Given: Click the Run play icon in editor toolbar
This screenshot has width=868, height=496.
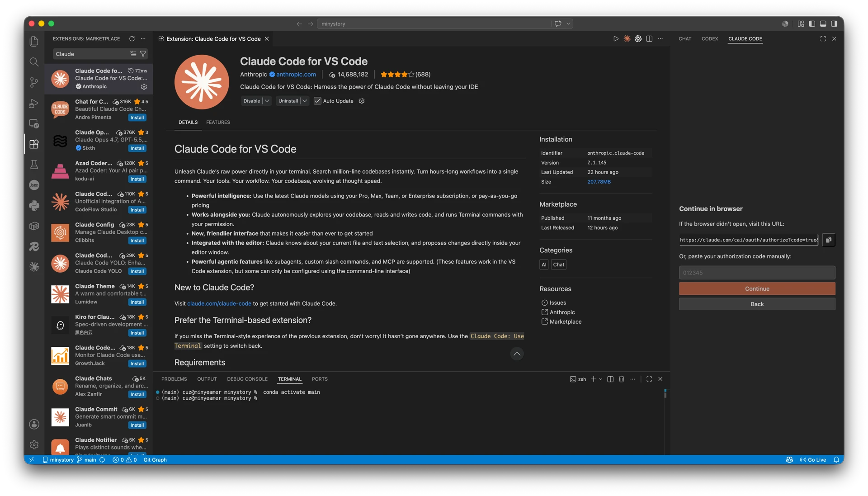Looking at the screenshot, I should pos(616,39).
